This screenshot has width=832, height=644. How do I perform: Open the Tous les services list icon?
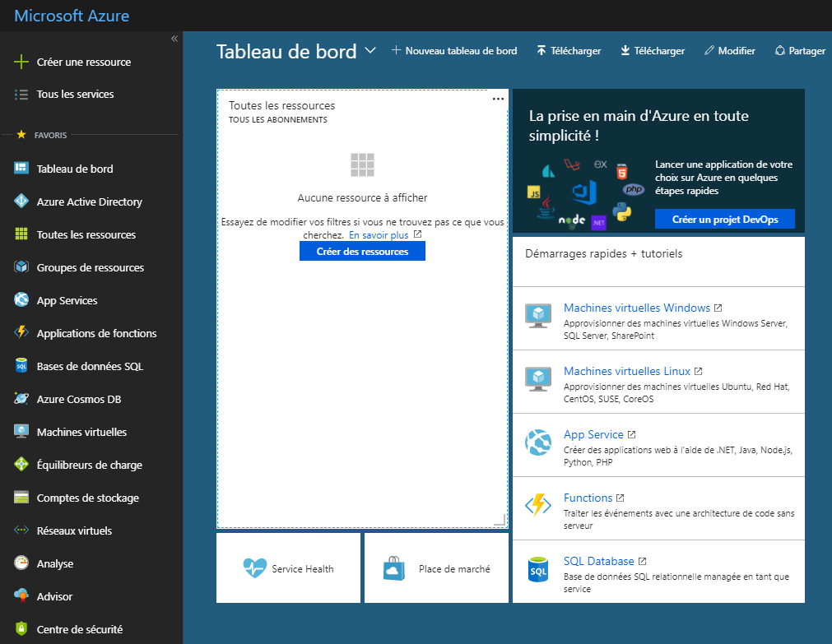[x=21, y=95]
